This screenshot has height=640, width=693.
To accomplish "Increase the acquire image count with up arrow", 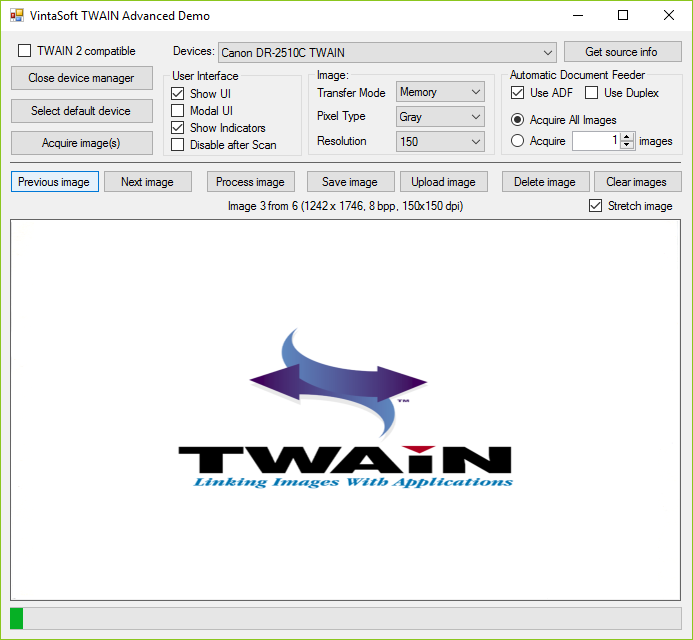I will point(627,137).
